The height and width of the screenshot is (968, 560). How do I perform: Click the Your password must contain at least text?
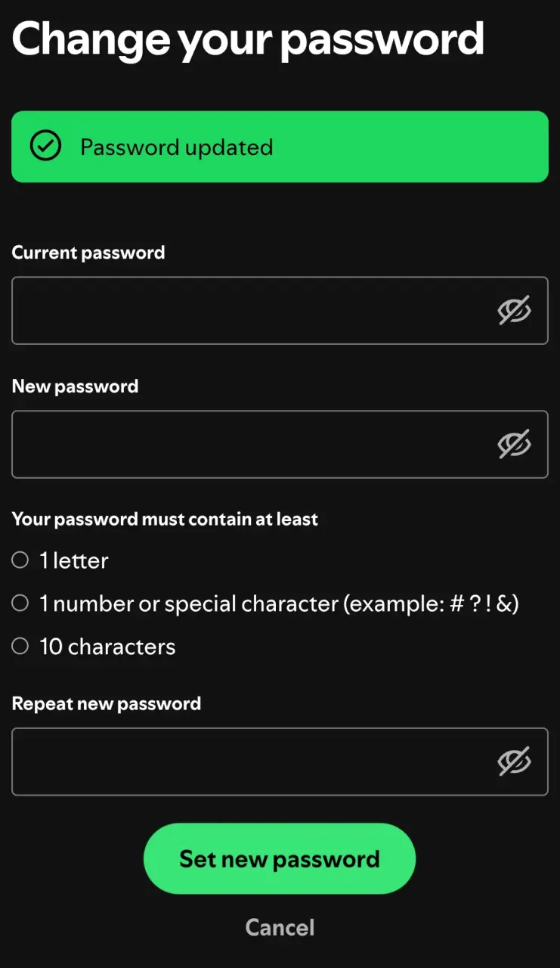165,520
